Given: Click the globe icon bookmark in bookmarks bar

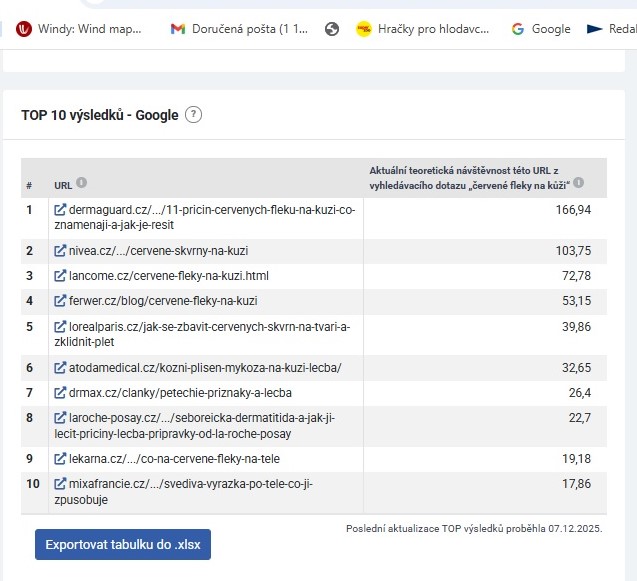Looking at the screenshot, I should [332, 29].
